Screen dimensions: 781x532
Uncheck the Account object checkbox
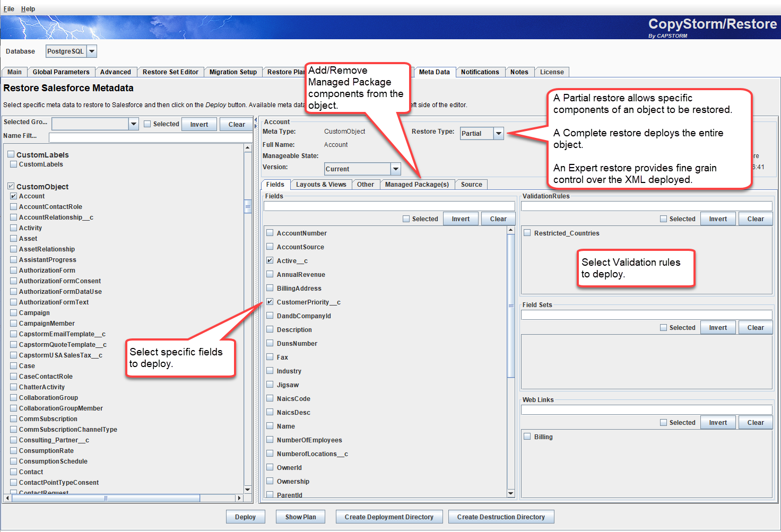click(14, 196)
